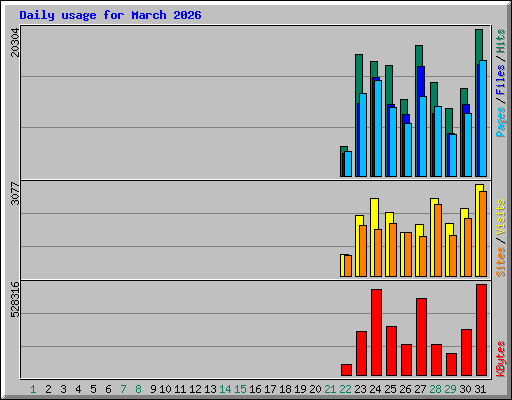Click the light blue pages bar for day 31
512x400 pixels.
coord(483,119)
